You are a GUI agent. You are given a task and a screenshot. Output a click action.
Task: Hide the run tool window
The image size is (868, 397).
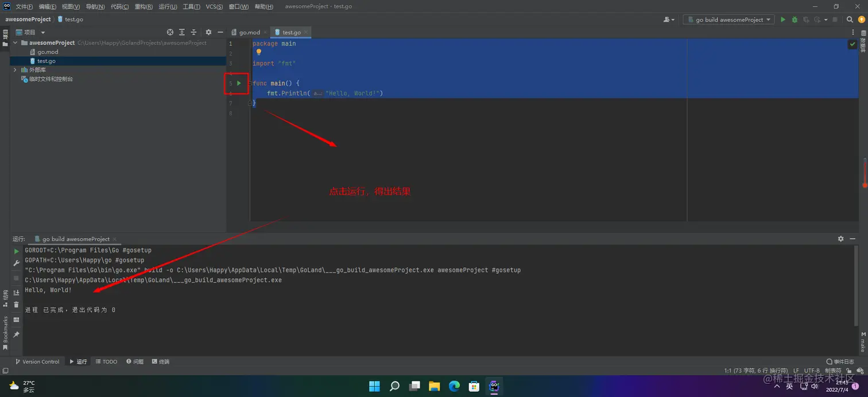point(852,239)
